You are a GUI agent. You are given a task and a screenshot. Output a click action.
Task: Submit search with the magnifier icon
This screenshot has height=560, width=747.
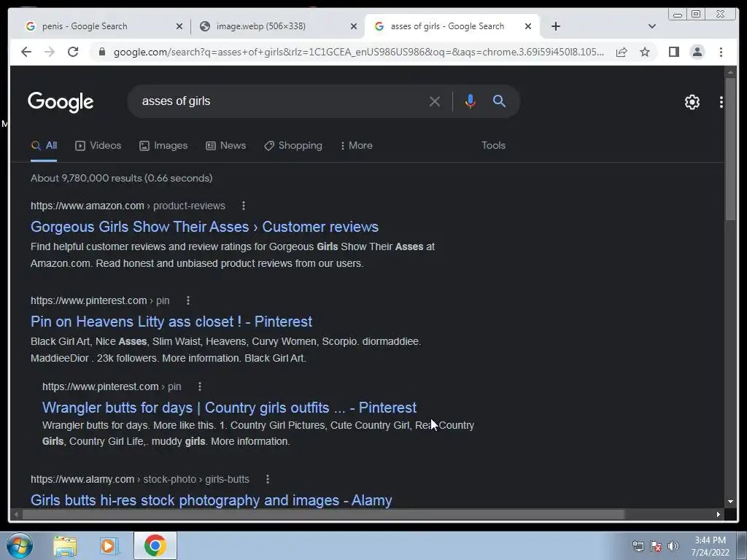[499, 101]
